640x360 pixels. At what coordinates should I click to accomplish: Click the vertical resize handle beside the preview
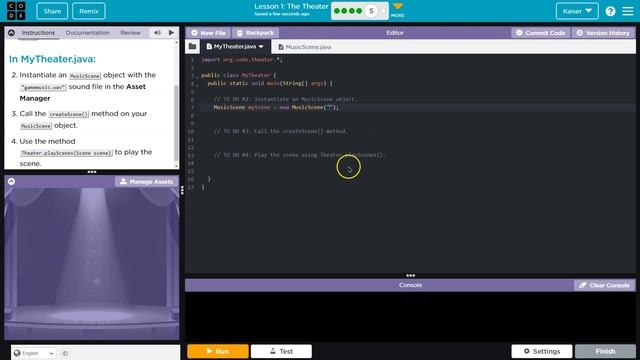pyautogui.click(x=182, y=190)
